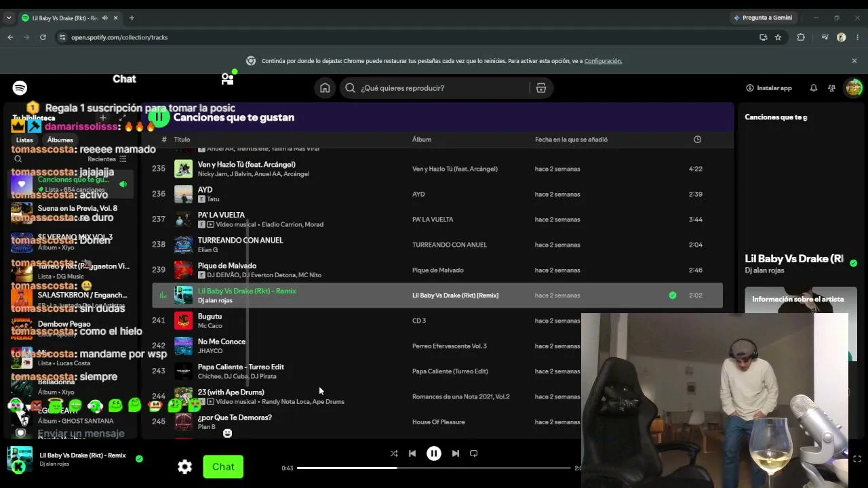Sort tracks by Título column
868x488 pixels.
[x=182, y=140]
